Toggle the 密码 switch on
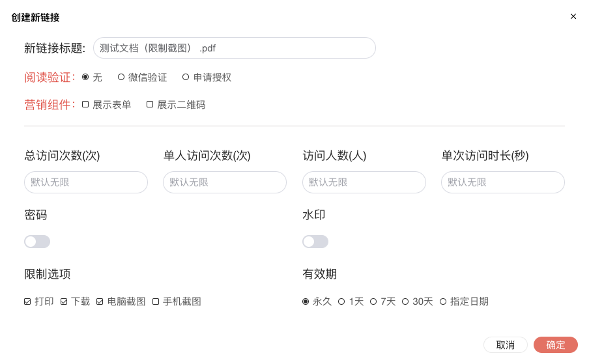The image size is (589, 364). [37, 242]
